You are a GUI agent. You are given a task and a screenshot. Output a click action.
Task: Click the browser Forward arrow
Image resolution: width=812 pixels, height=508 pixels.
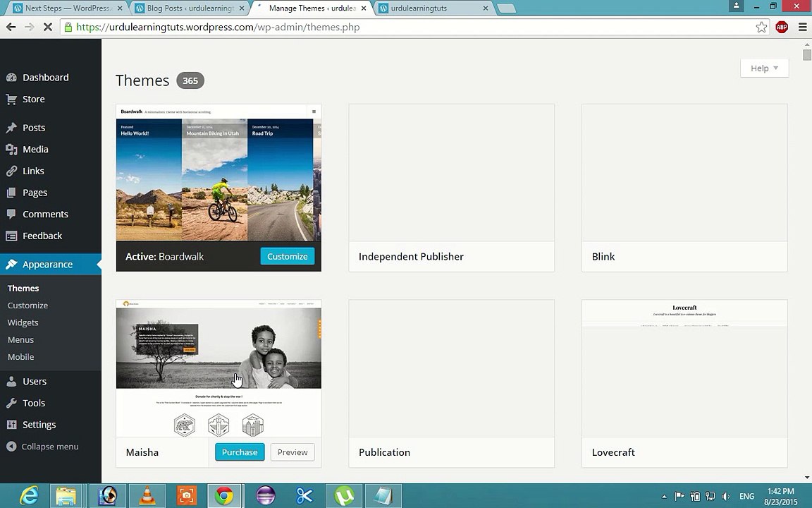click(30, 27)
